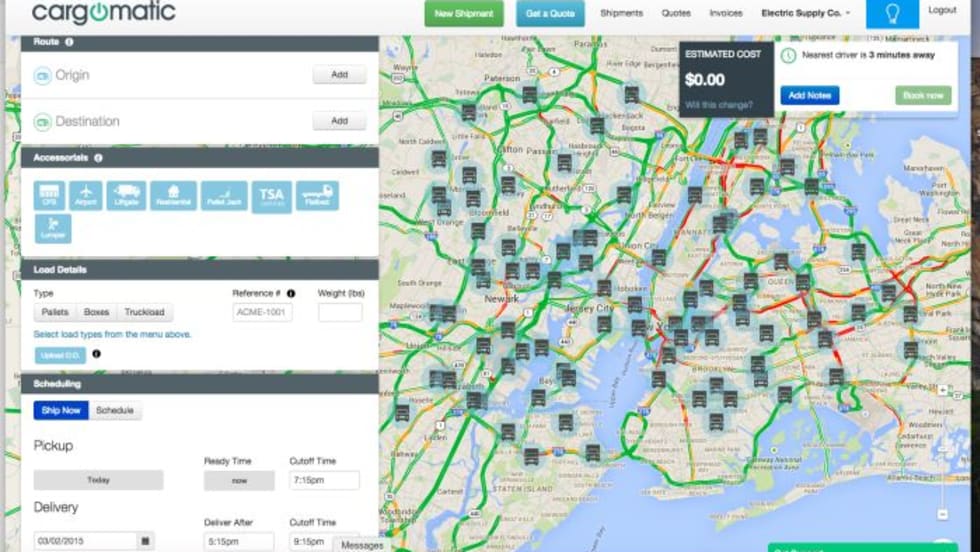Switch to the Schedule option
The image size is (980, 552).
coord(115,410)
